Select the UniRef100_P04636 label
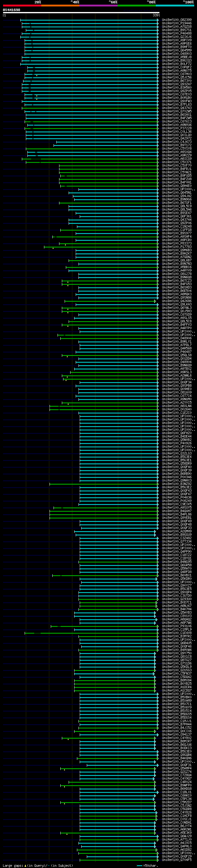197x868 pixels. (177, 497)
